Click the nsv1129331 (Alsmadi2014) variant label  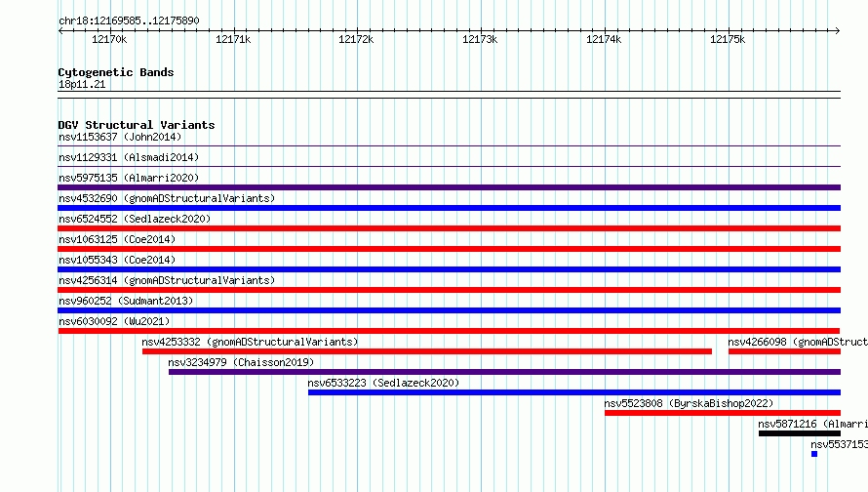[x=129, y=157]
